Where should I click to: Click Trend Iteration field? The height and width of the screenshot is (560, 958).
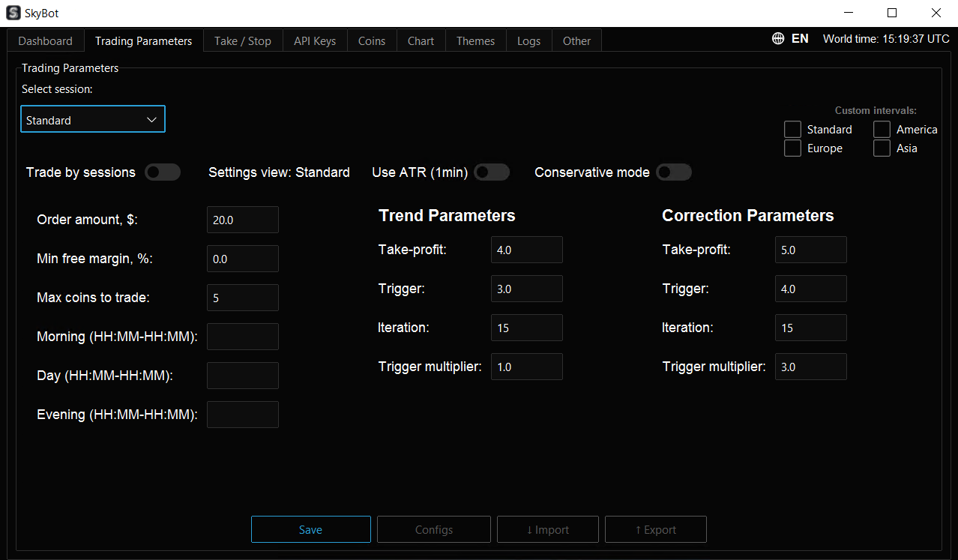(527, 328)
